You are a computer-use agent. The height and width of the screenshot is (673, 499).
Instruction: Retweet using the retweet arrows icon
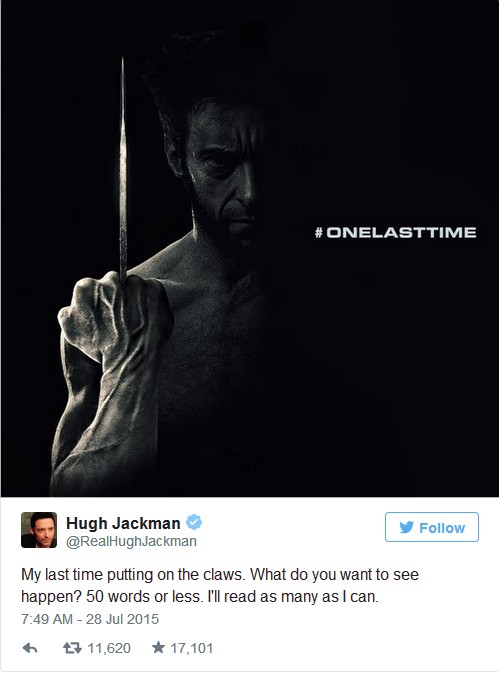point(72,648)
